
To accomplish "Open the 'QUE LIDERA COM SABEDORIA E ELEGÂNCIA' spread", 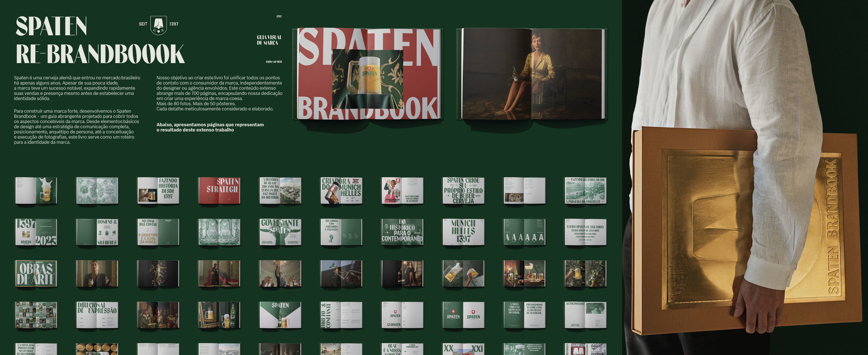I will point(341,232).
